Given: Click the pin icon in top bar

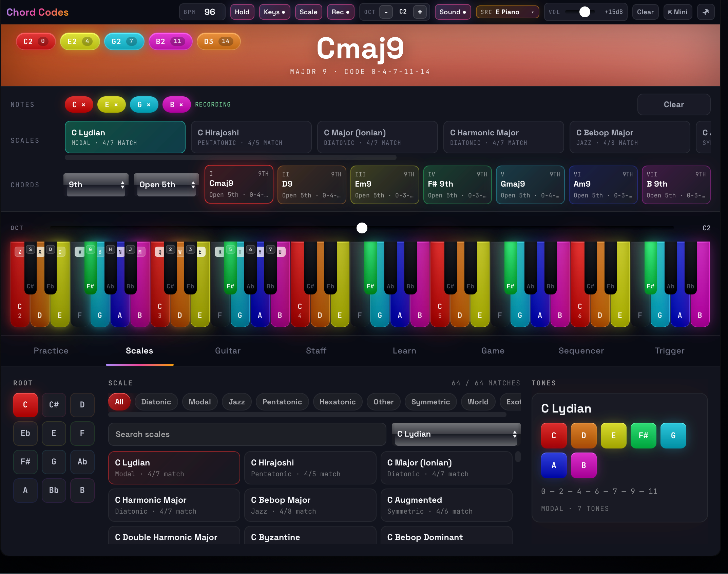Looking at the screenshot, I should [x=706, y=12].
